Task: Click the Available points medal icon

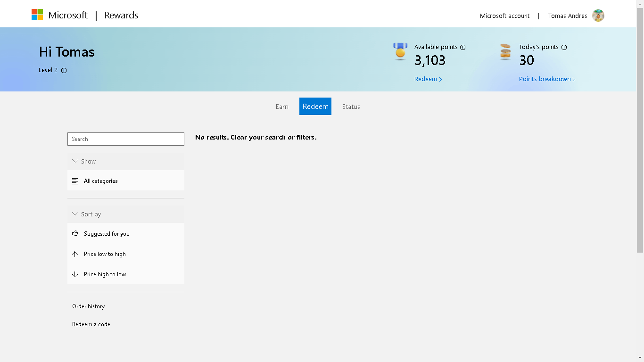Action: pos(400,51)
